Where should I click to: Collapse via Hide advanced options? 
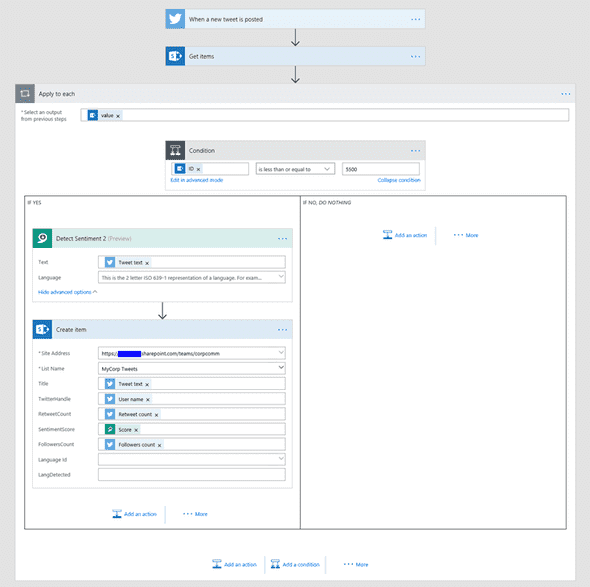tap(67, 292)
